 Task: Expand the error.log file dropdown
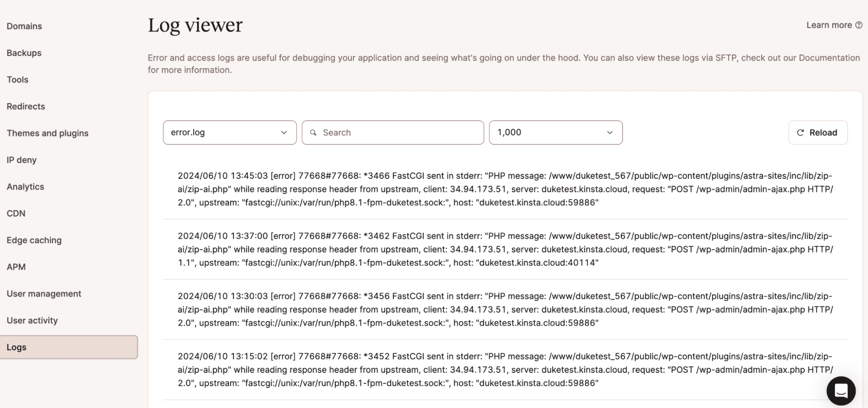coord(229,133)
